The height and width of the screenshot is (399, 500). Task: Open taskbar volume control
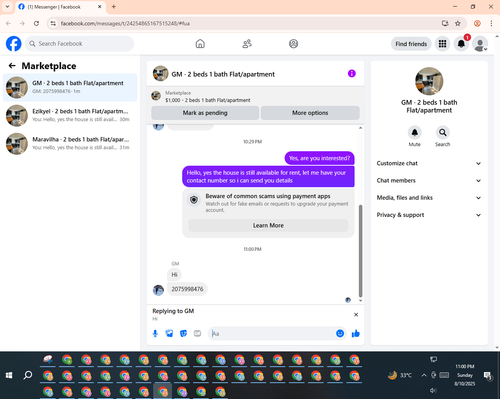click(x=433, y=390)
